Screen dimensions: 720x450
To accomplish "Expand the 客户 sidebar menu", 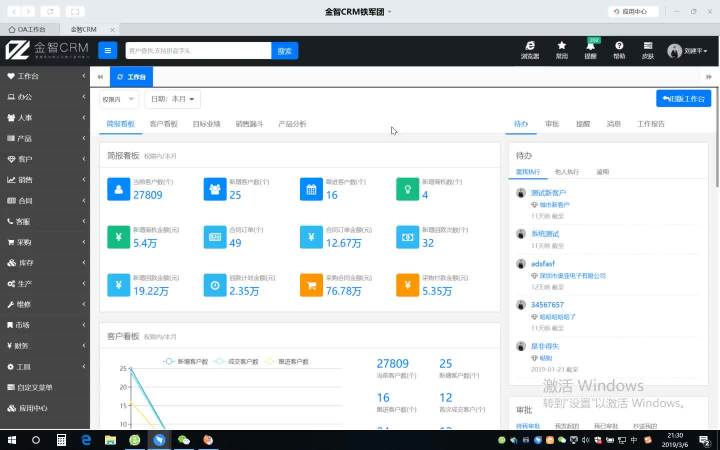I will (x=45, y=159).
